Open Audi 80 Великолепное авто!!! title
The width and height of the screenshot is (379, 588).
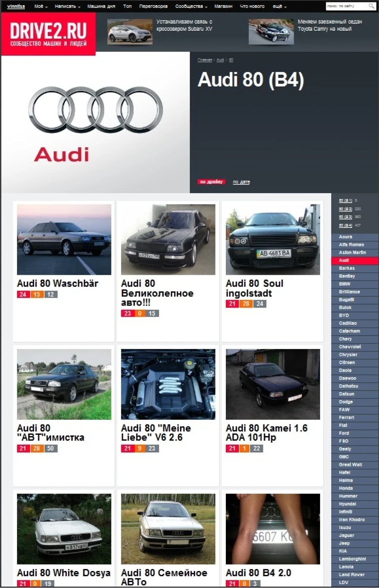157,293
